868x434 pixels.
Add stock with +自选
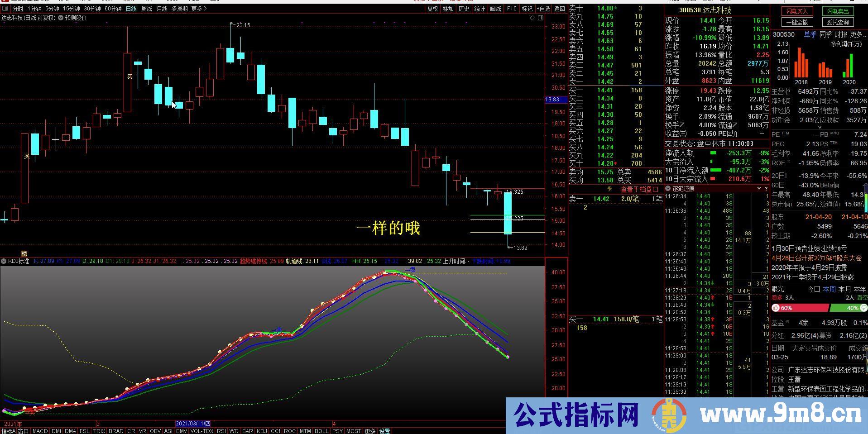click(x=543, y=9)
